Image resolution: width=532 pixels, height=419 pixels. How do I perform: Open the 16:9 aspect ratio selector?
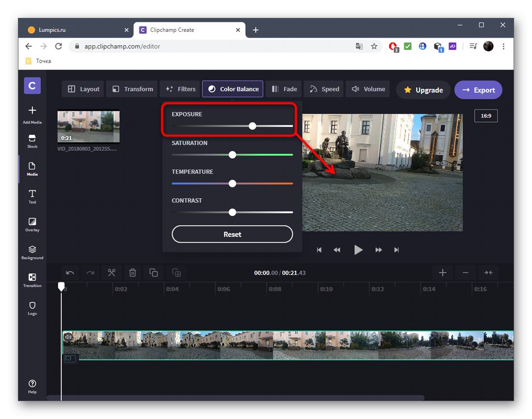[486, 116]
